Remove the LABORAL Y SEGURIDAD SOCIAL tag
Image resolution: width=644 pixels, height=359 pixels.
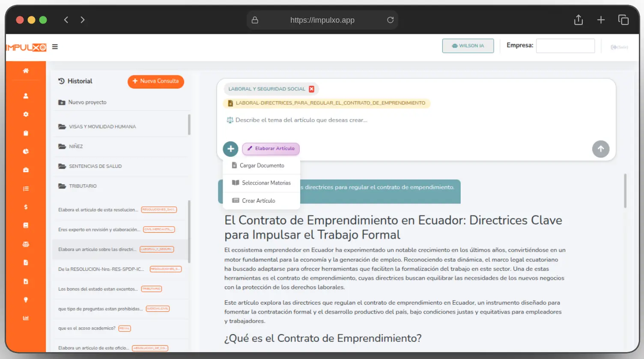click(311, 89)
